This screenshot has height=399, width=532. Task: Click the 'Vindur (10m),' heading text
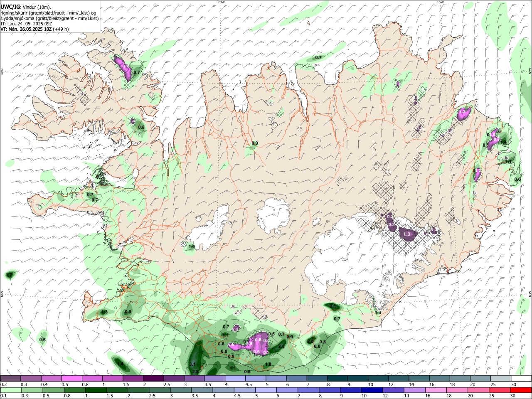(36, 7)
